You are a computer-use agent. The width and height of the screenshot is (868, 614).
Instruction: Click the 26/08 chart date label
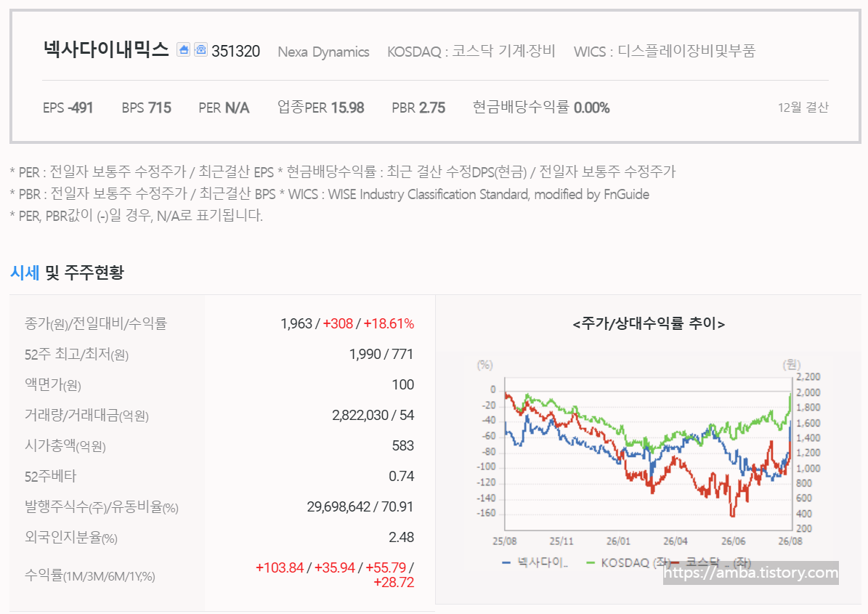790,541
